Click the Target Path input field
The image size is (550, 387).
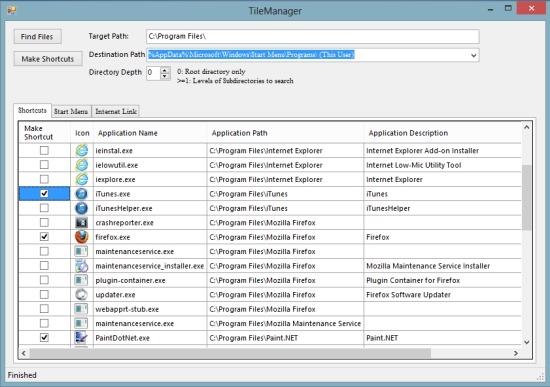[313, 36]
